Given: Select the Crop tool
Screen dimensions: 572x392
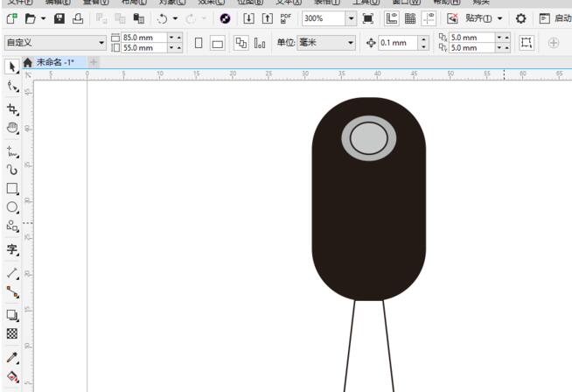Looking at the screenshot, I should (12, 108).
